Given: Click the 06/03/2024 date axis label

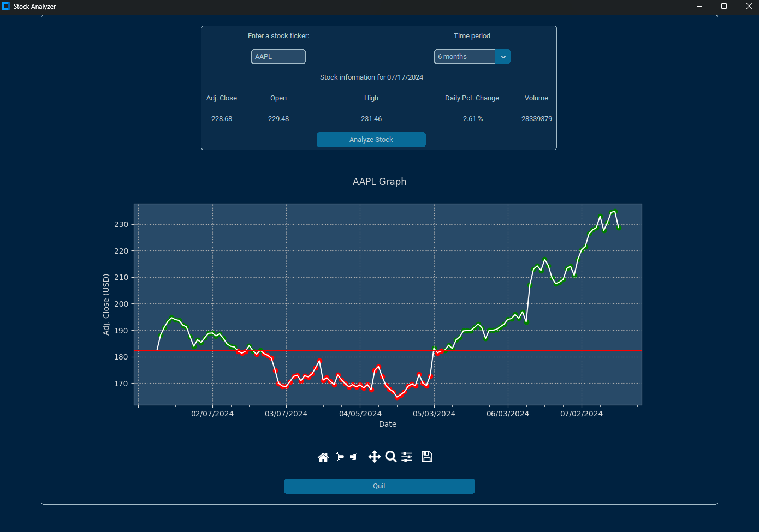Looking at the screenshot, I should [x=508, y=414].
